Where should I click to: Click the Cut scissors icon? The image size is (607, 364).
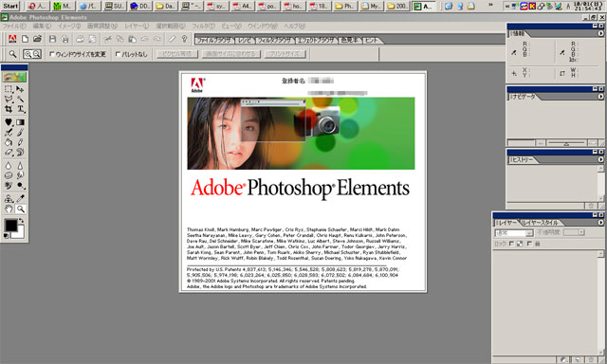[107, 39]
